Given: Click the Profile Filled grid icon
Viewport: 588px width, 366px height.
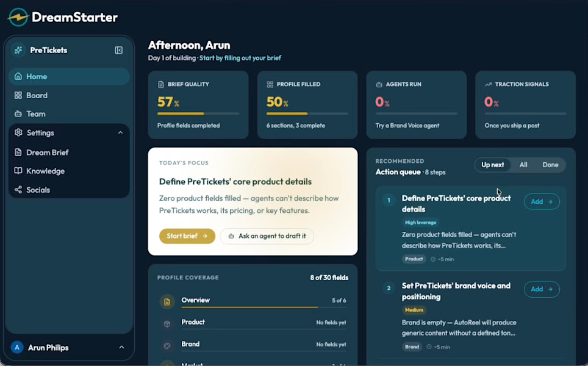Looking at the screenshot, I should [x=270, y=84].
